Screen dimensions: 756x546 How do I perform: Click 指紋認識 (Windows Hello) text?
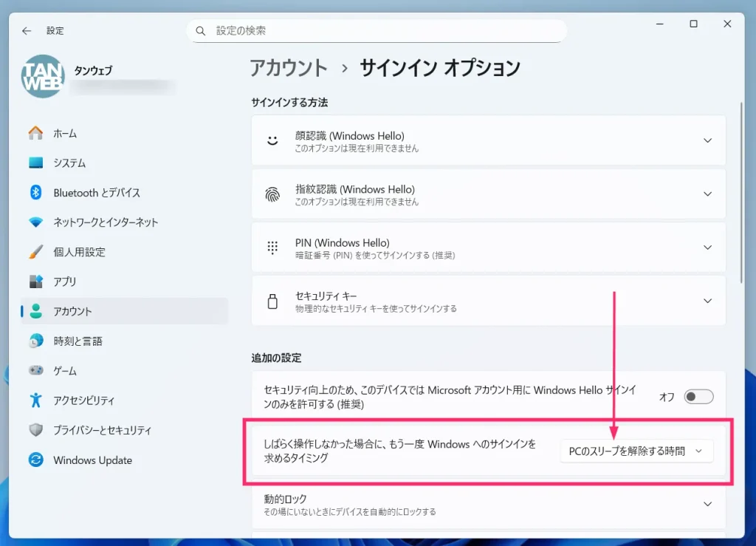[x=355, y=190]
